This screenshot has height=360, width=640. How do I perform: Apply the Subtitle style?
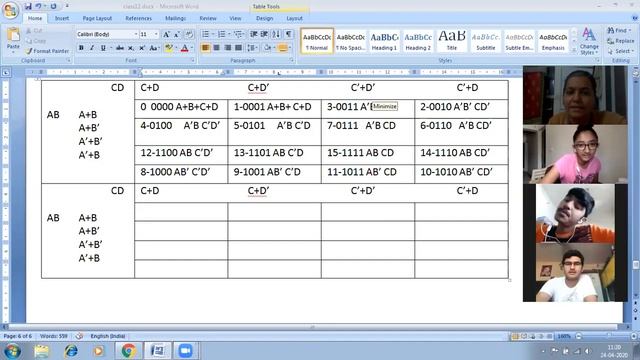pyautogui.click(x=486, y=41)
